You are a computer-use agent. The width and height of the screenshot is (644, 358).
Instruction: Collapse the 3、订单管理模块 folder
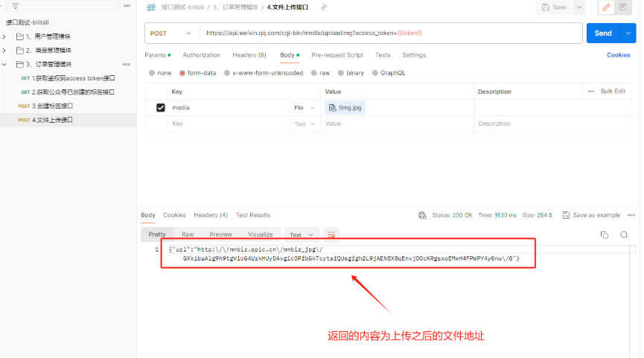tap(4, 65)
